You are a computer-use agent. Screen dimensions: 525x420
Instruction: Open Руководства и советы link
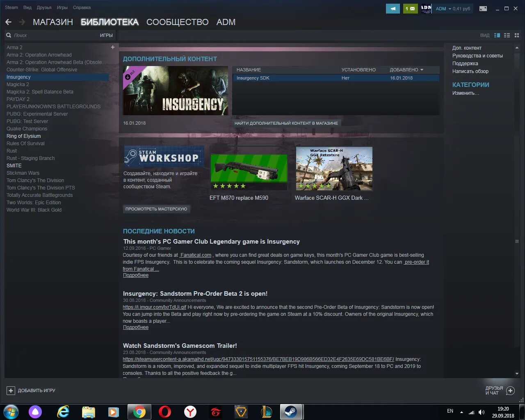coord(477,56)
